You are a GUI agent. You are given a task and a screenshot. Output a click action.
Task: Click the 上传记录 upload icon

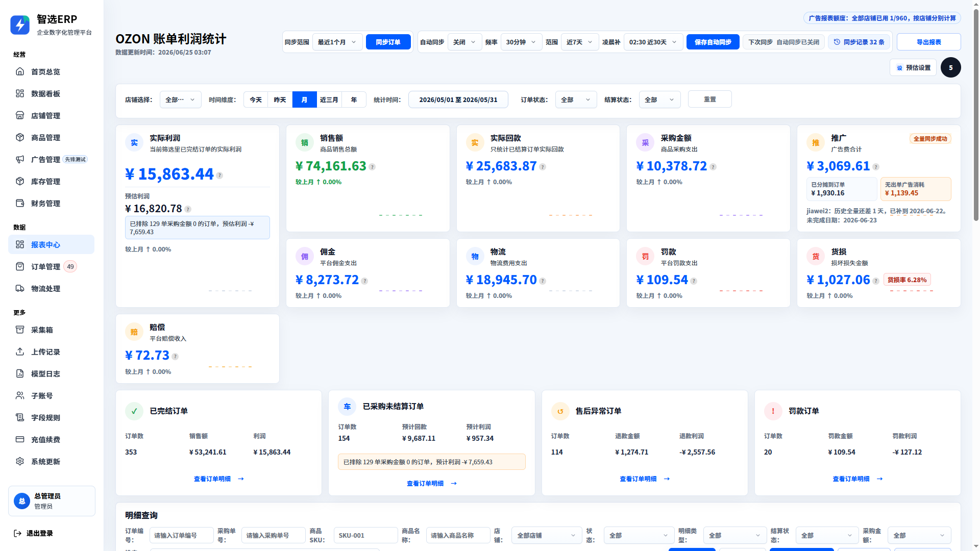[20, 352]
